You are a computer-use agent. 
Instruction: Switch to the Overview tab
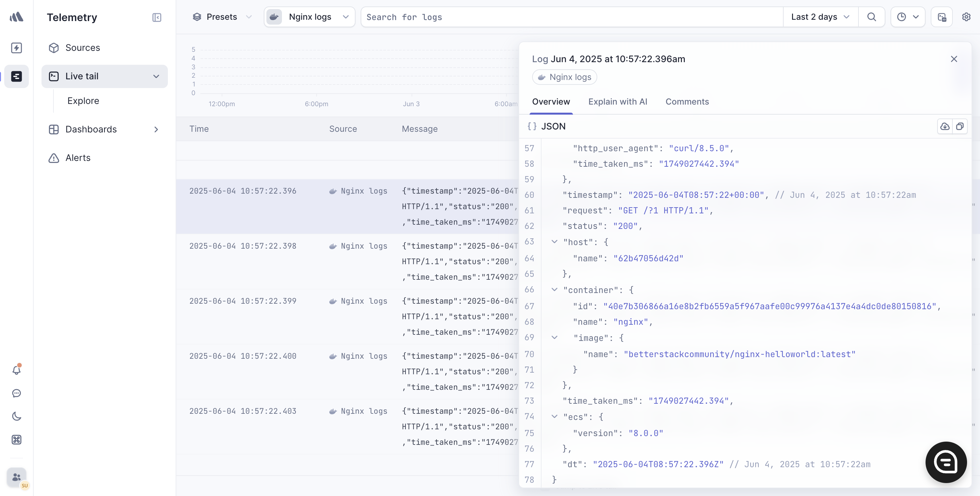(551, 101)
